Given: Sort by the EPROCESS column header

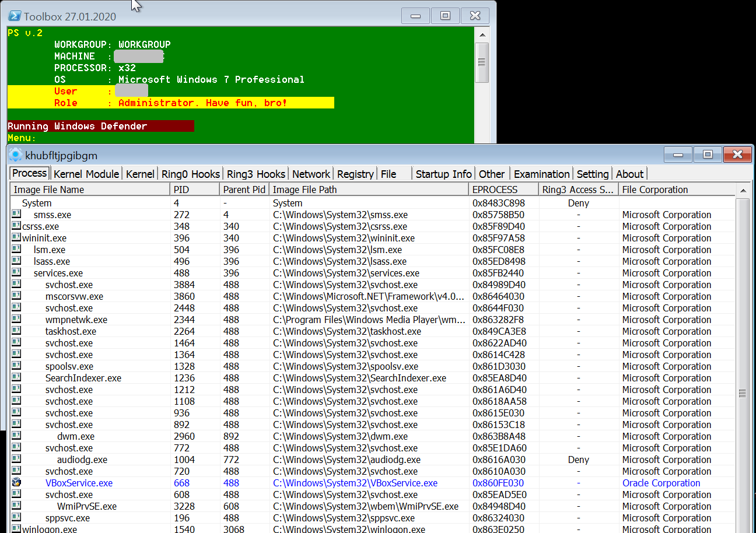Looking at the screenshot, I should click(504, 190).
